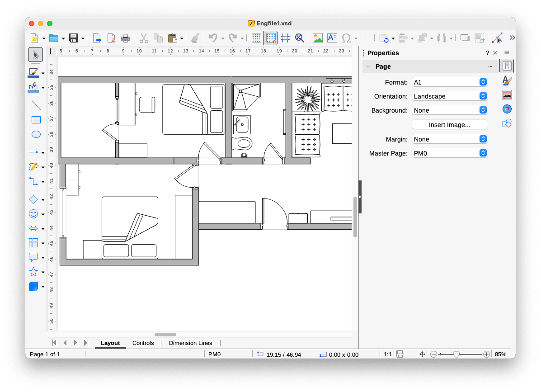Select the Lines and Arrows tool
This screenshot has width=541, height=392.
tap(34, 152)
